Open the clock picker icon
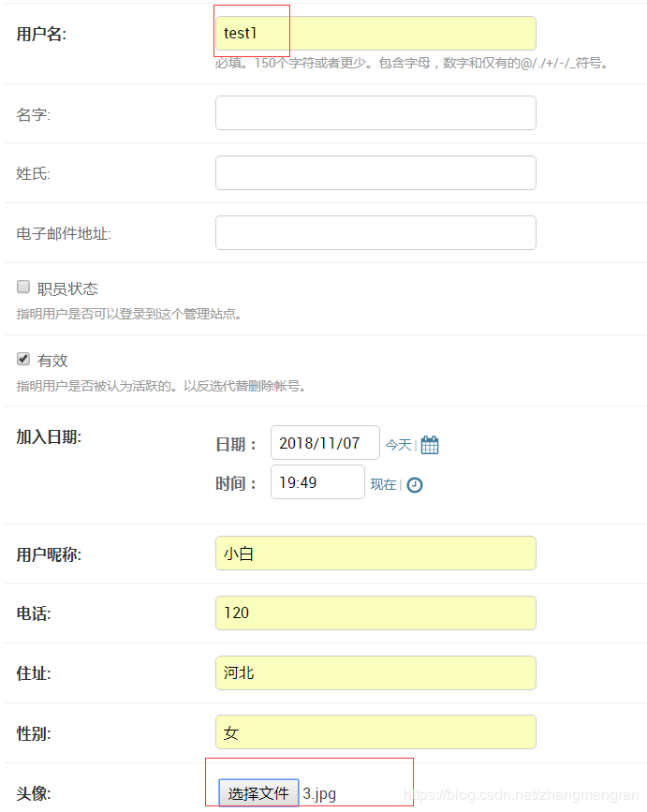The height and width of the screenshot is (812, 647). (413, 484)
